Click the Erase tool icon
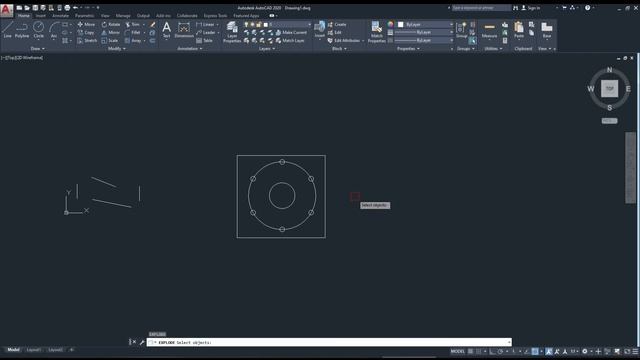Screen dimensions: 640x360 coord(152,24)
